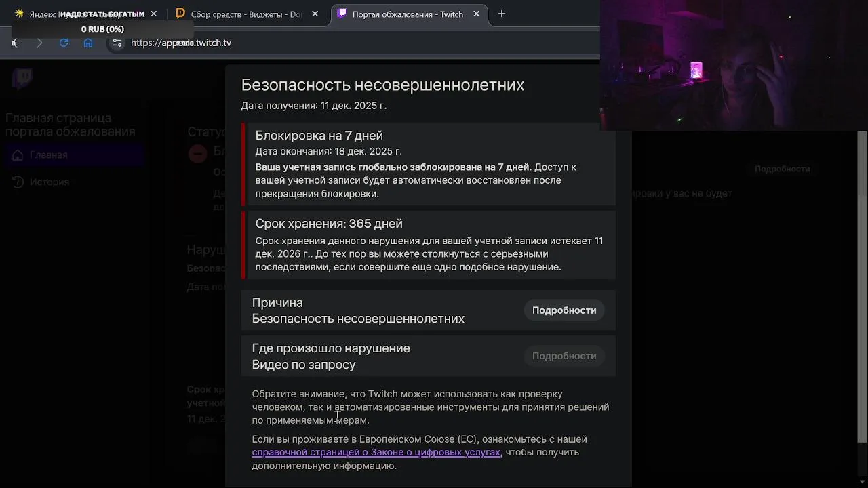Close the Яндекс browser tab
868x488 pixels.
(154, 14)
